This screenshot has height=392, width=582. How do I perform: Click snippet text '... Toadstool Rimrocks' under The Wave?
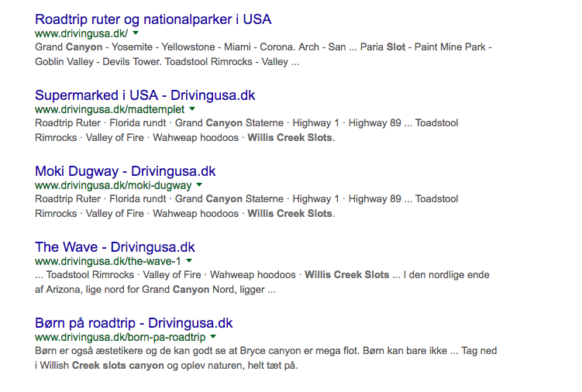click(x=262, y=275)
